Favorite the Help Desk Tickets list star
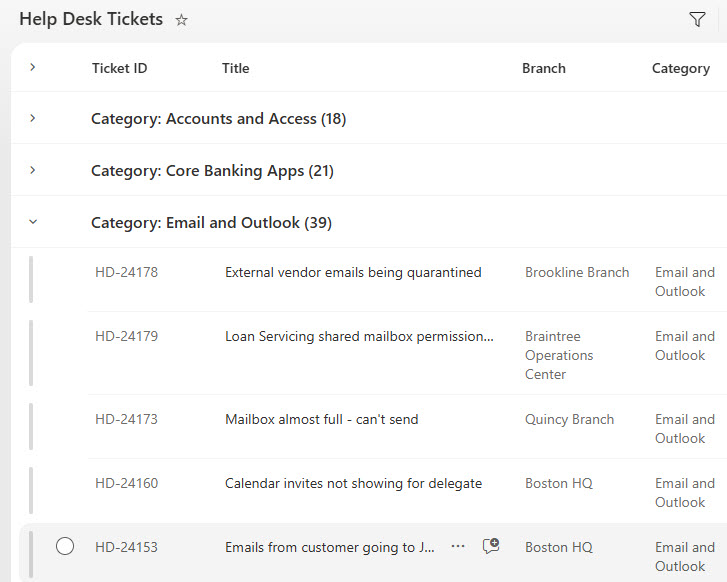727x582 pixels. [x=181, y=20]
